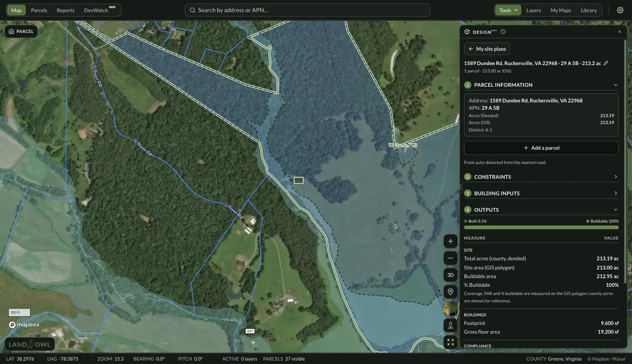Screen dimensions: 632x364
Task: Focus the address or APN search field
Action: coord(307,10)
